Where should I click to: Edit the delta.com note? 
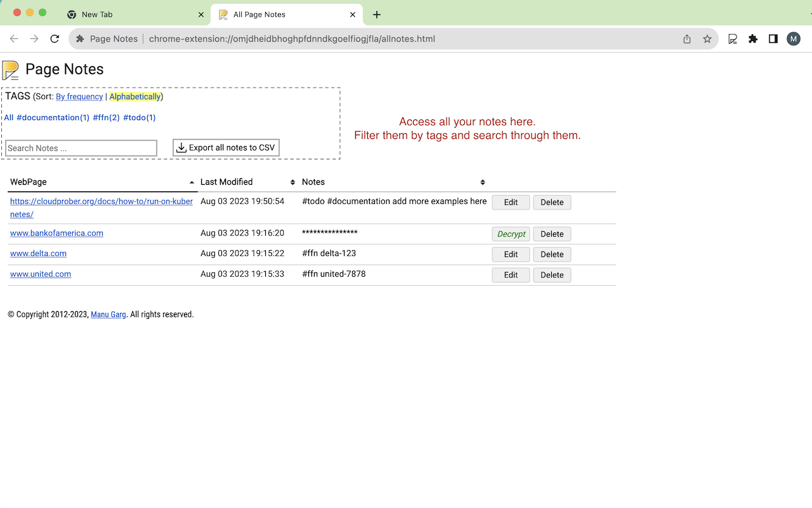(x=511, y=254)
